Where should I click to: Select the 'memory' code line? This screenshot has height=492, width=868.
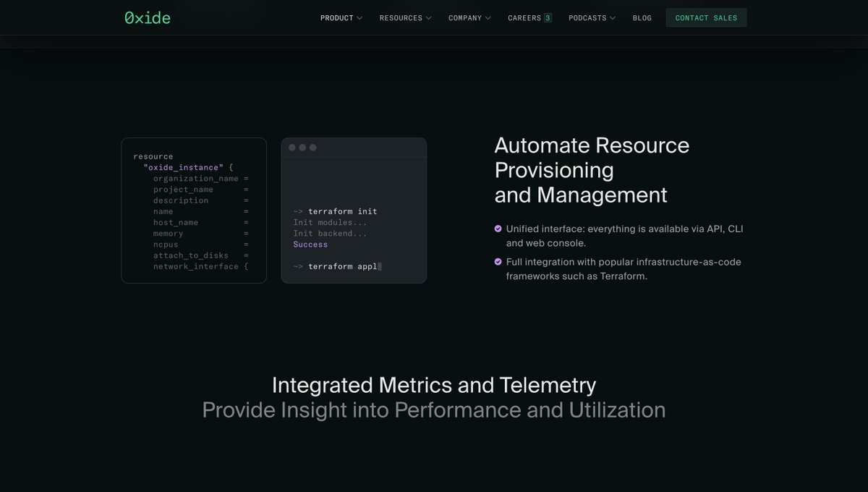pyautogui.click(x=201, y=234)
